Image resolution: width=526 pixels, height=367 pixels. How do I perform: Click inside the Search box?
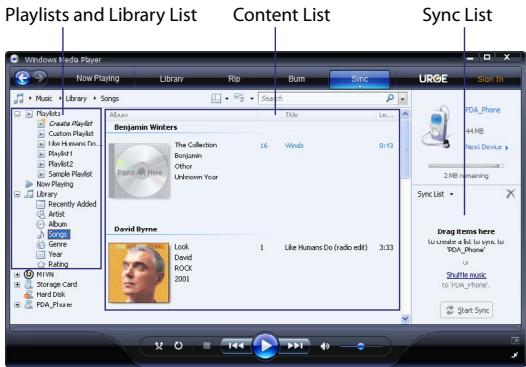coord(322,98)
